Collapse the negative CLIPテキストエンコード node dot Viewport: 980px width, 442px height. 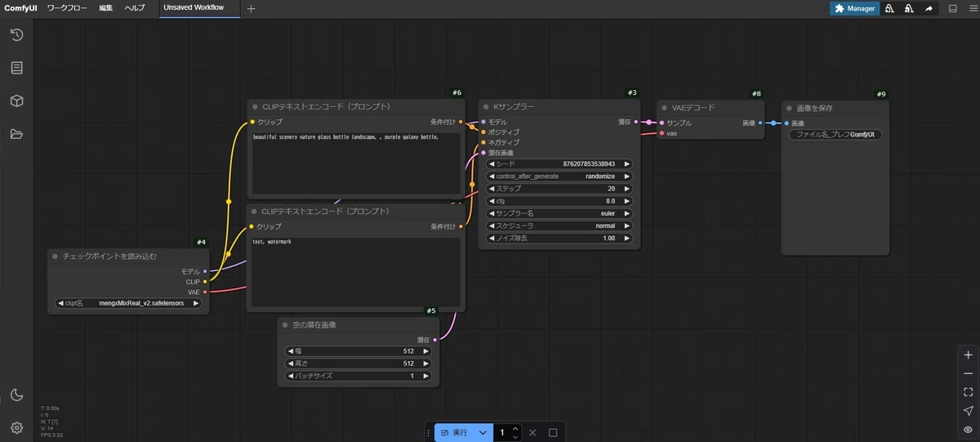[256, 211]
